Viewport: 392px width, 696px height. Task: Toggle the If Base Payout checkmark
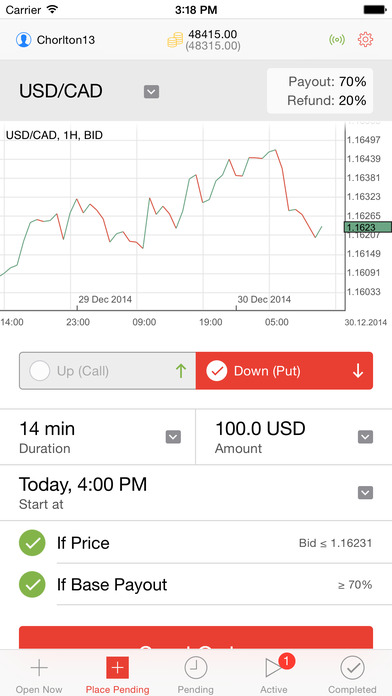click(32, 585)
